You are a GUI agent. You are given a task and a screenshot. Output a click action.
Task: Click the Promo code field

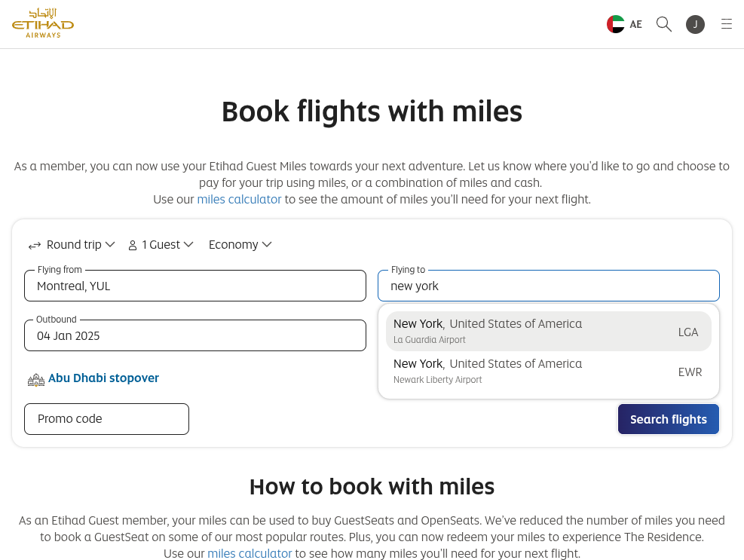pos(107,419)
